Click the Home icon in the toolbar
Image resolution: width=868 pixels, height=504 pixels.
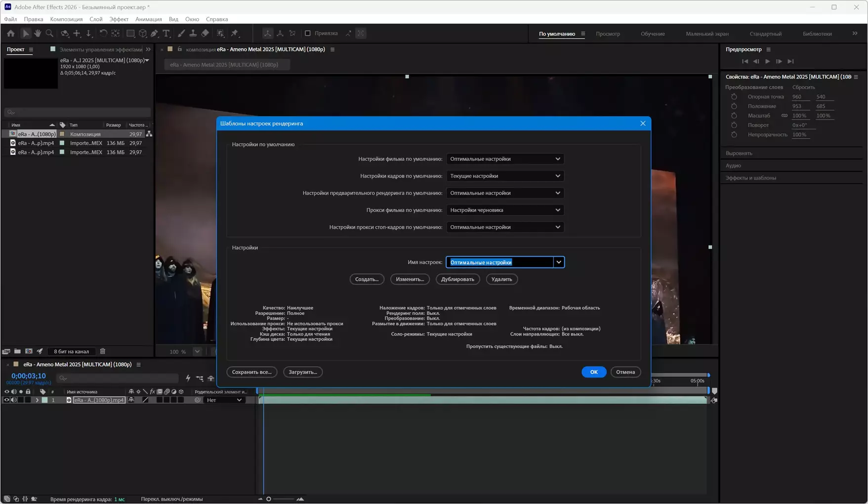click(10, 34)
